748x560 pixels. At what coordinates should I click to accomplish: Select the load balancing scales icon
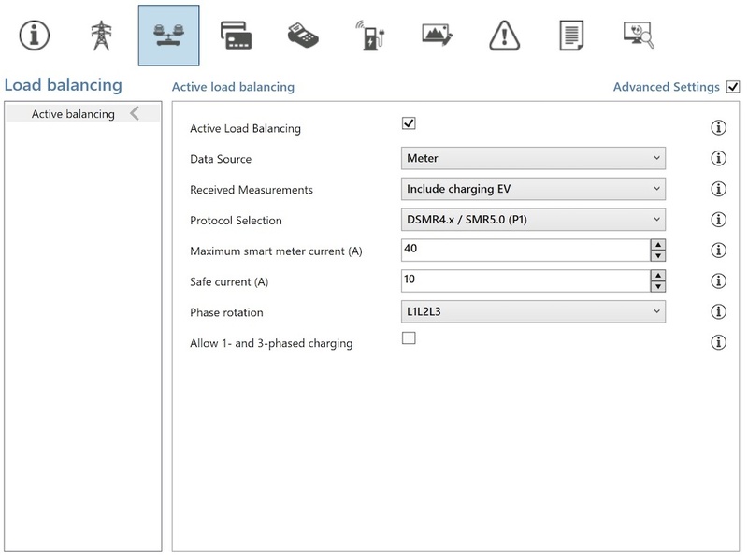[168, 36]
